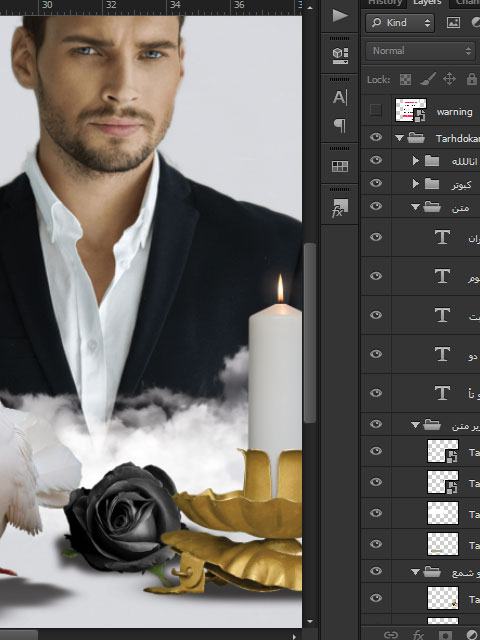480x640 pixels.
Task: Hide the text layer ending in ت
Action: click(376, 315)
